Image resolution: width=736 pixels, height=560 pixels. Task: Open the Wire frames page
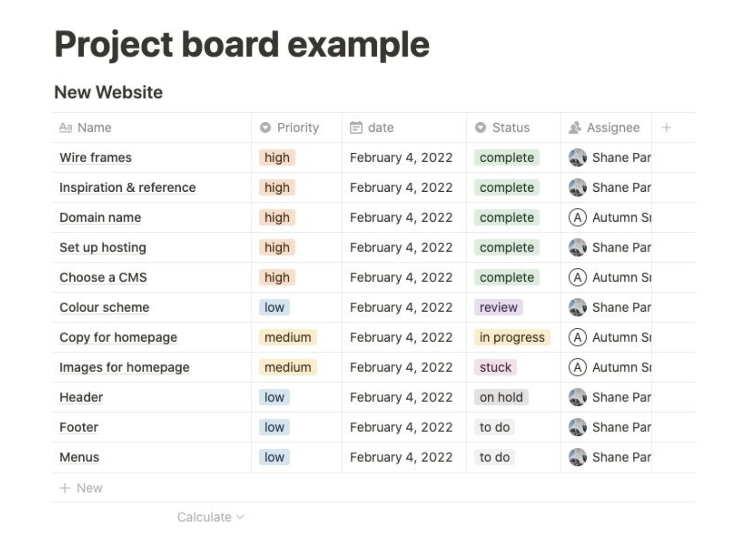[x=95, y=157]
